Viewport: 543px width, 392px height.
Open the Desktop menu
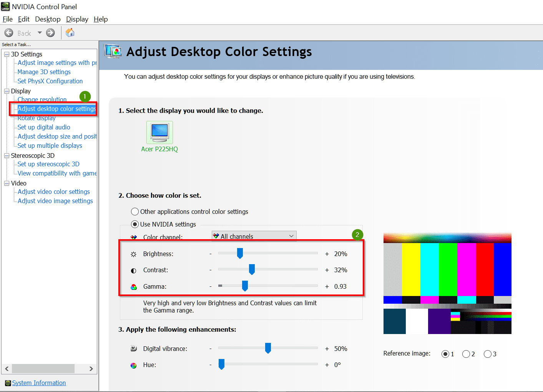pyautogui.click(x=47, y=19)
